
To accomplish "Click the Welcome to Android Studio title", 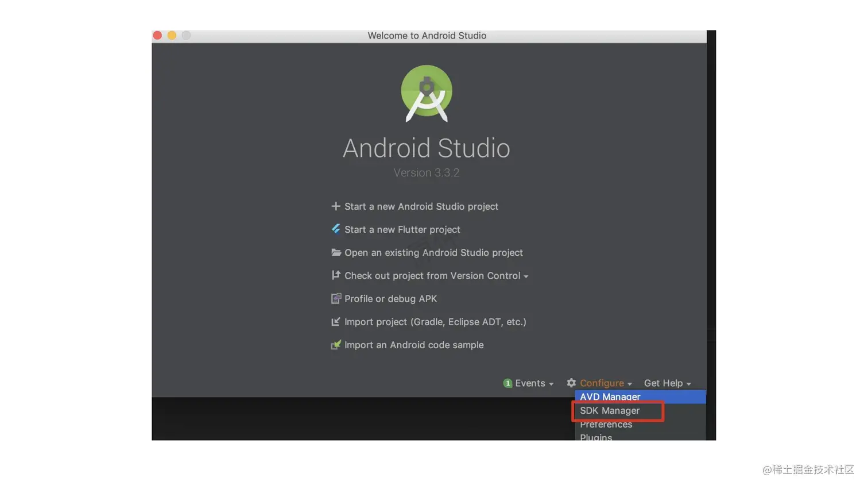I will tap(427, 36).
